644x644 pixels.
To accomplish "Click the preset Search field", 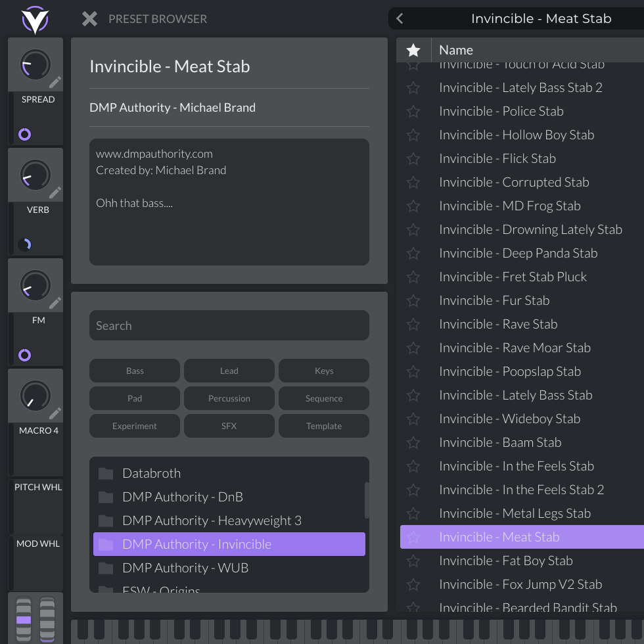I will (229, 325).
